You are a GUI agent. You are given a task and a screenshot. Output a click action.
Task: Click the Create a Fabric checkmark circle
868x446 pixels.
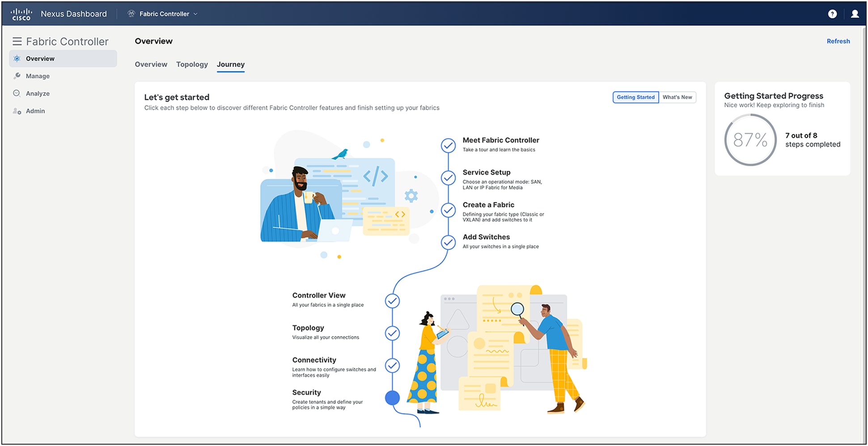pyautogui.click(x=448, y=210)
